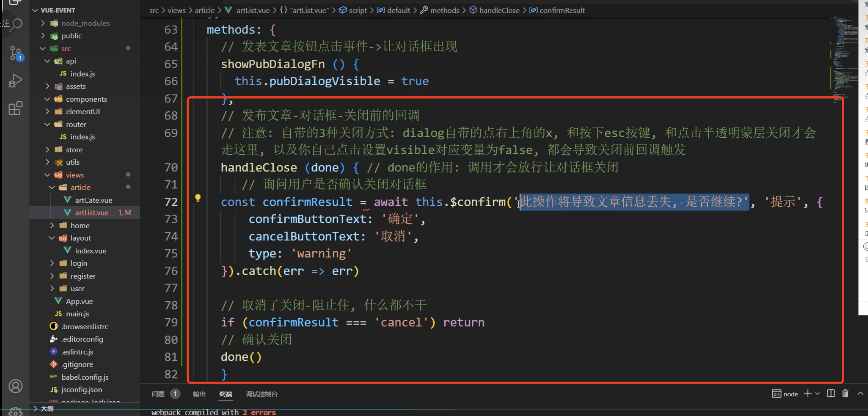Switch to 调试控制台 debug console tab
This screenshot has height=416, width=868.
262,394
